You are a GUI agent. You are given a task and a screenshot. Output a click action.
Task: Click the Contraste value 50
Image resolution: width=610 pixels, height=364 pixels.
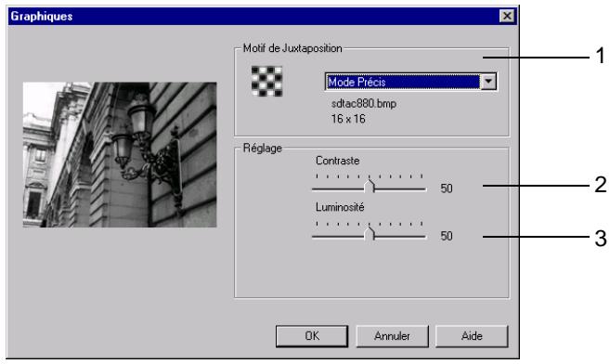pyautogui.click(x=447, y=188)
